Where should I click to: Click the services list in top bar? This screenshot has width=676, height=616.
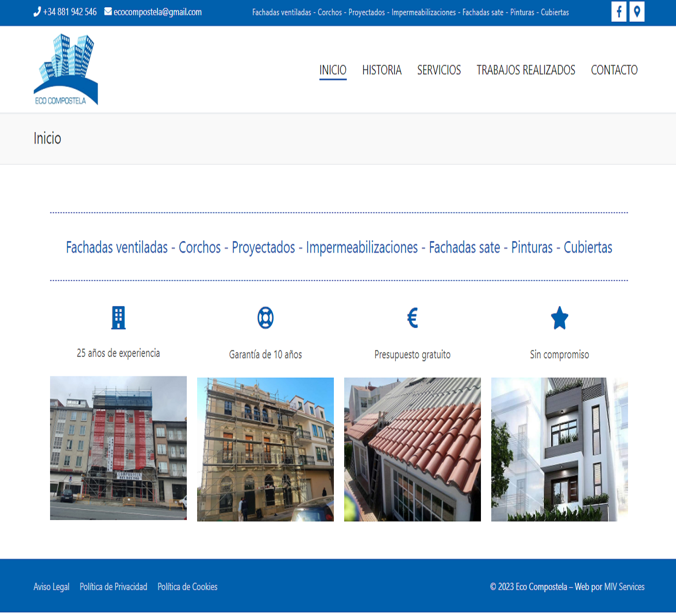[410, 12]
